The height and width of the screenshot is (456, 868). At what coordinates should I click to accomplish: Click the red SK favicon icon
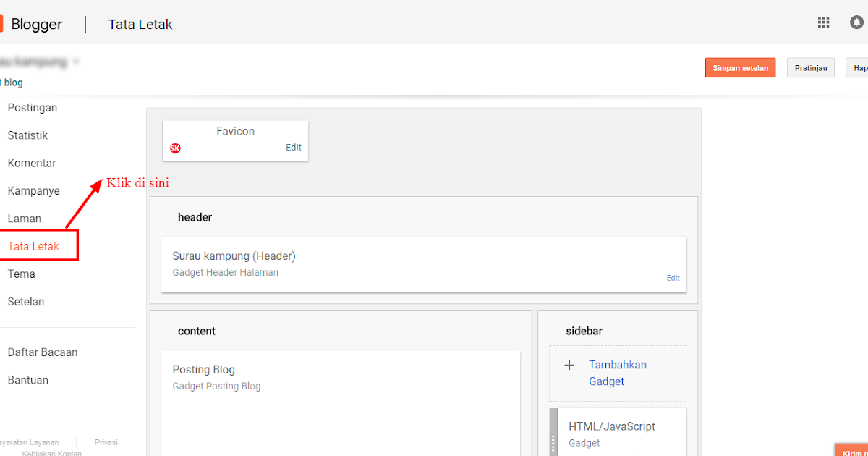tap(175, 147)
